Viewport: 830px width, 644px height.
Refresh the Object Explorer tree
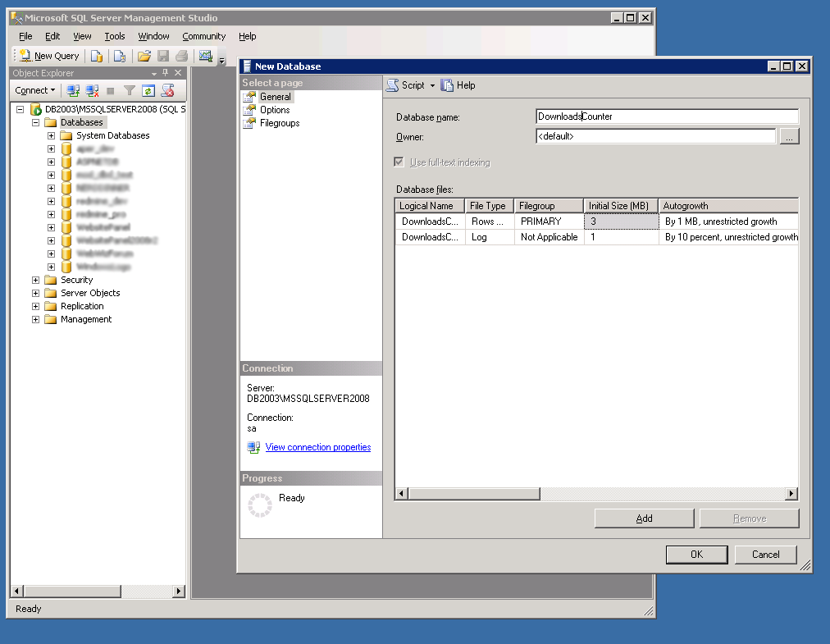[x=148, y=90]
